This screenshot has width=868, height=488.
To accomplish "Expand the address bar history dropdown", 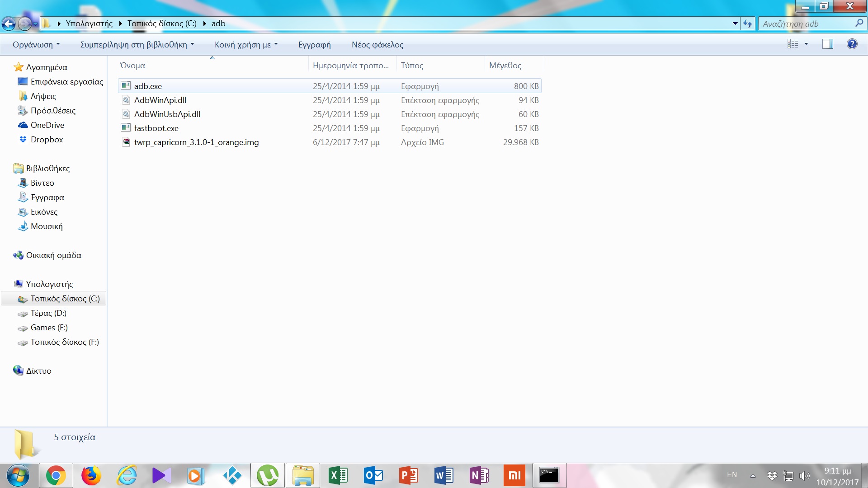I will coord(735,23).
